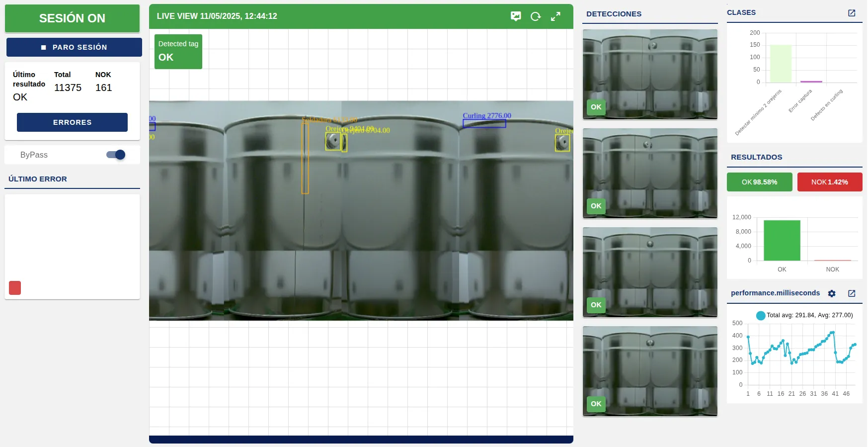Click the SESIÓN ON status button
The image size is (868, 447).
pyautogui.click(x=72, y=18)
